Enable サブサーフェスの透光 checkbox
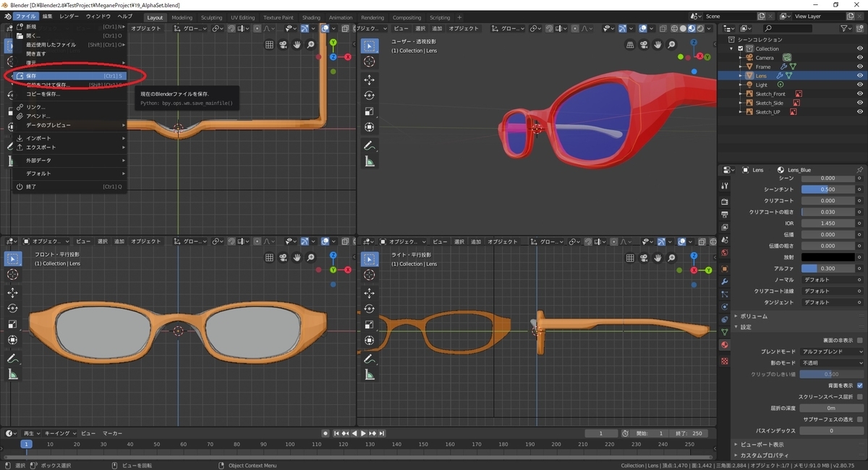Image resolution: width=868 pixels, height=470 pixels. pyautogui.click(x=859, y=419)
